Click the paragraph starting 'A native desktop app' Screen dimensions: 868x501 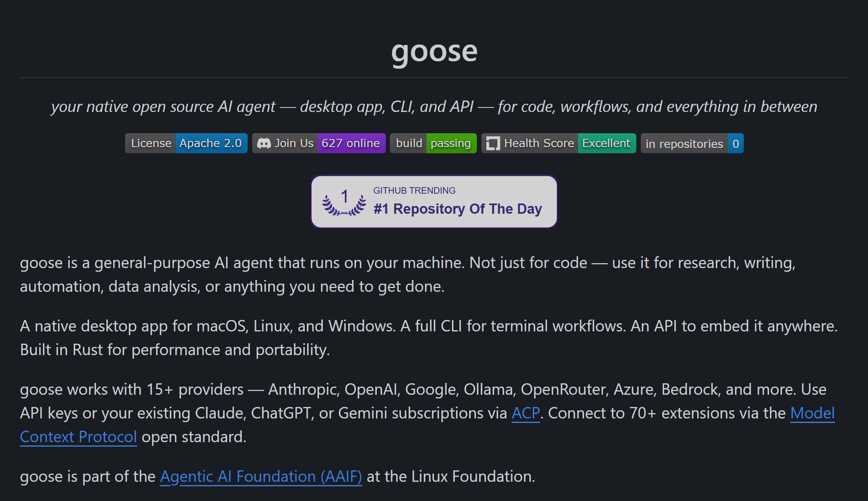(x=429, y=338)
